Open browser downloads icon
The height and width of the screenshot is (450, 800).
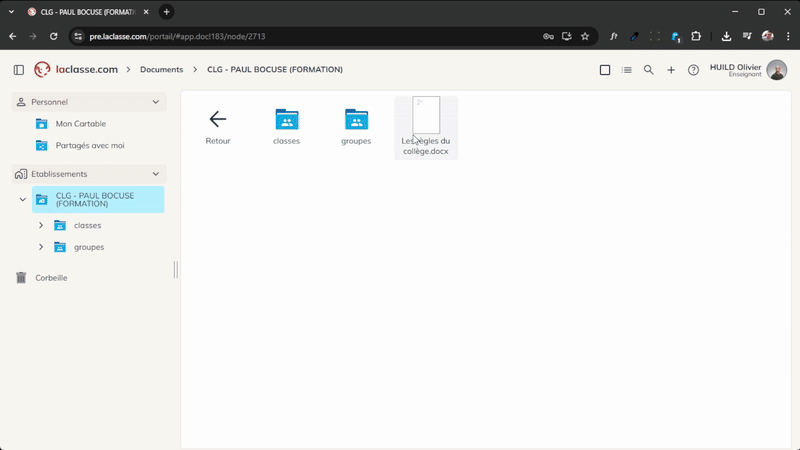tap(726, 36)
